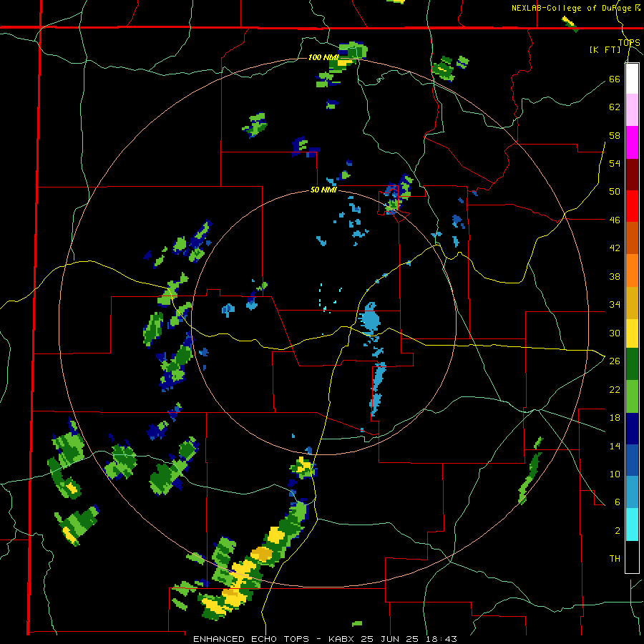
Task: Click the bright red legend swatch
Action: 632,206
